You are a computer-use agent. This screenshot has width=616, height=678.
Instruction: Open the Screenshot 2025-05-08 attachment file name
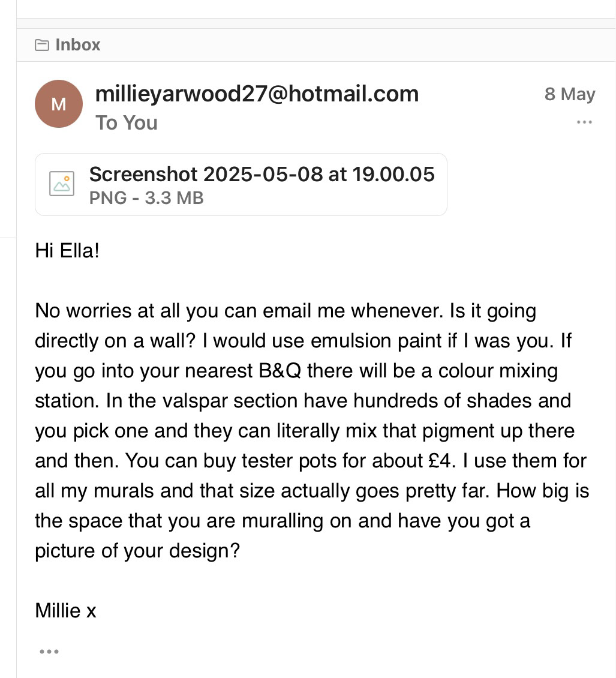click(x=262, y=174)
